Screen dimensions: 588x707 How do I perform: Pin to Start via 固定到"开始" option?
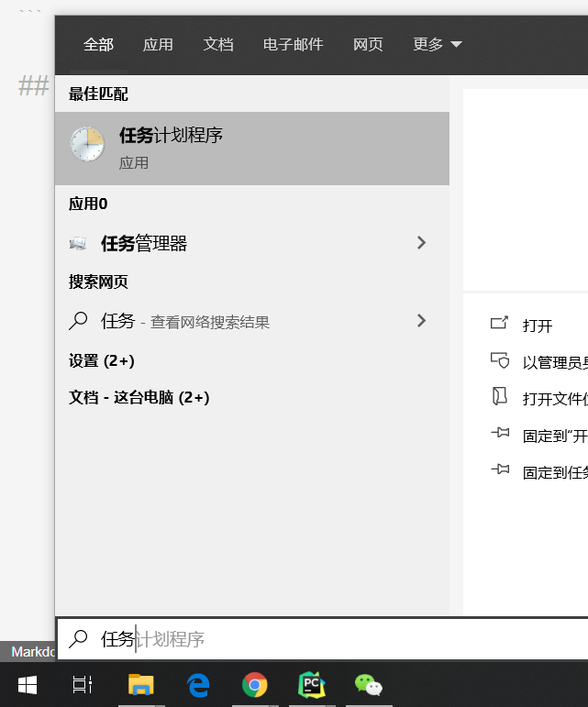(555, 436)
